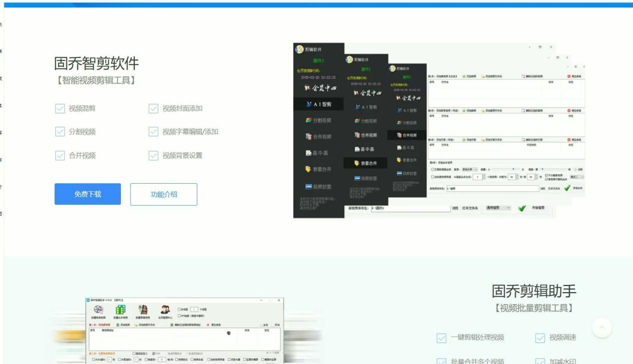Open the 通用智剪 dropdown at the bottom

coord(498,208)
